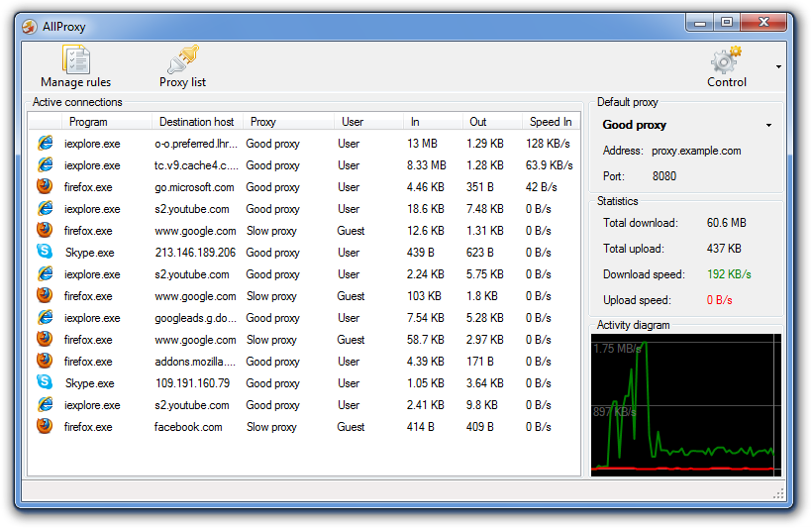812x528 pixels.
Task: Click the User column header
Action: [353, 122]
